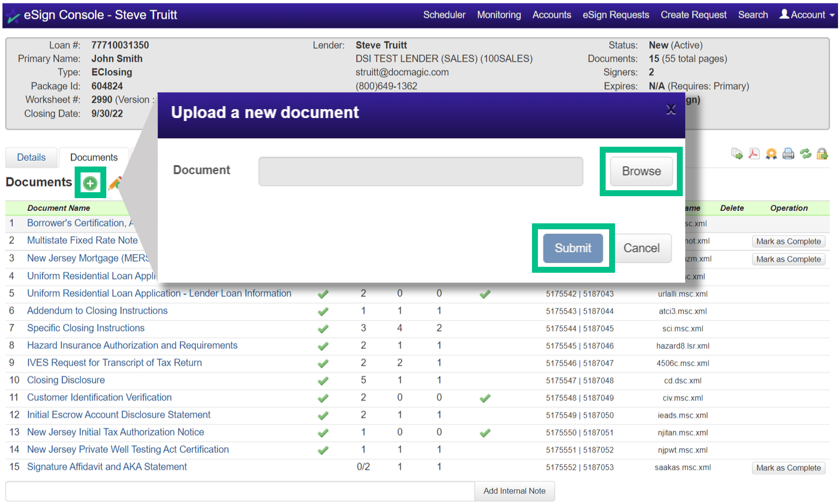Open Create Request page
This screenshot has width=840, height=504.
(694, 15)
